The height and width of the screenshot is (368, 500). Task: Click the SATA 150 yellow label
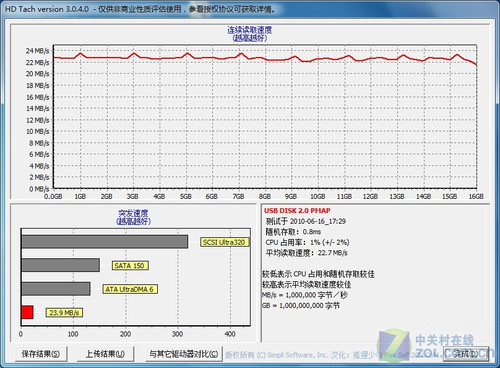click(x=130, y=266)
